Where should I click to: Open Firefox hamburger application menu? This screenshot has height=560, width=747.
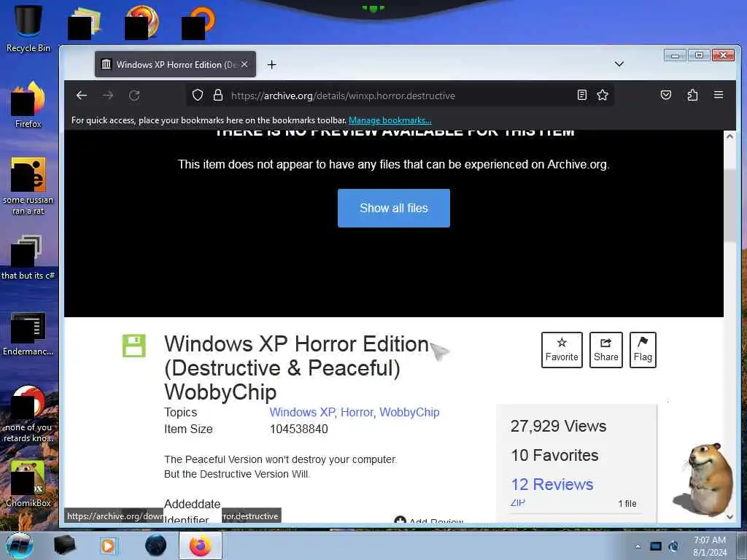(x=719, y=95)
